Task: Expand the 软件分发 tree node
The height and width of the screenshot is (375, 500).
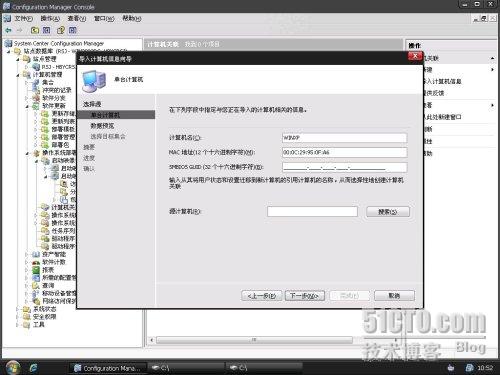Action: (27, 98)
